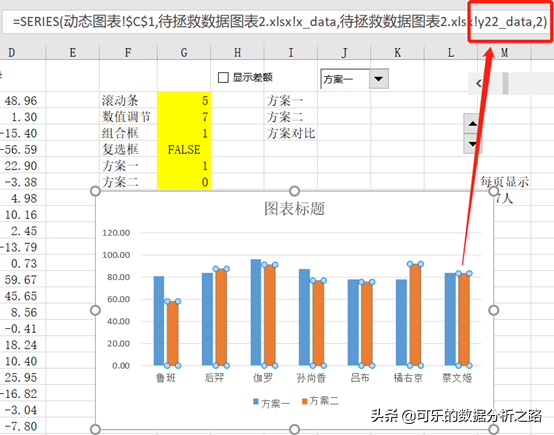Select column H header

[x=237, y=53]
